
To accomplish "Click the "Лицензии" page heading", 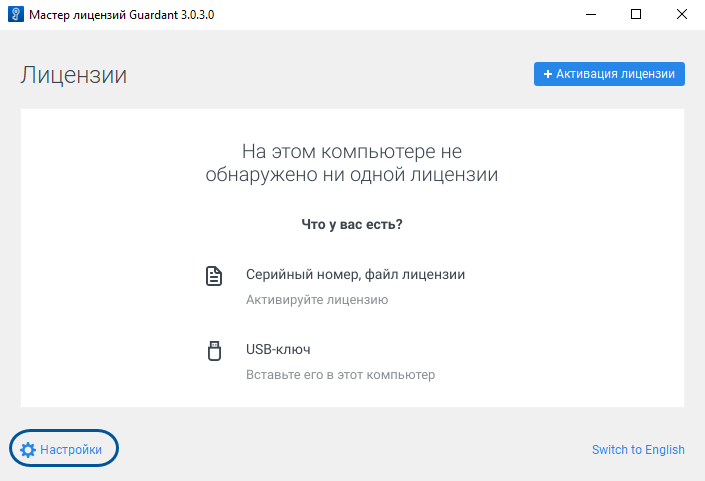I will pos(73,75).
